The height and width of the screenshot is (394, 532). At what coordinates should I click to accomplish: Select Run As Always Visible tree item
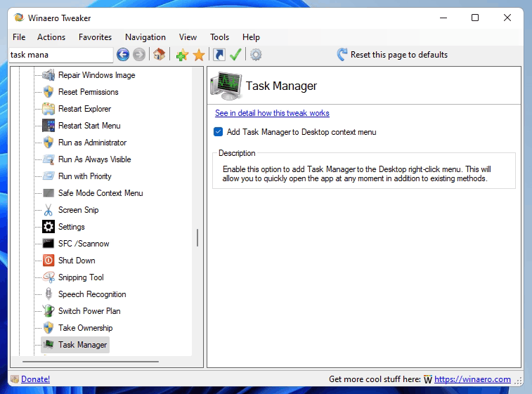(x=94, y=159)
